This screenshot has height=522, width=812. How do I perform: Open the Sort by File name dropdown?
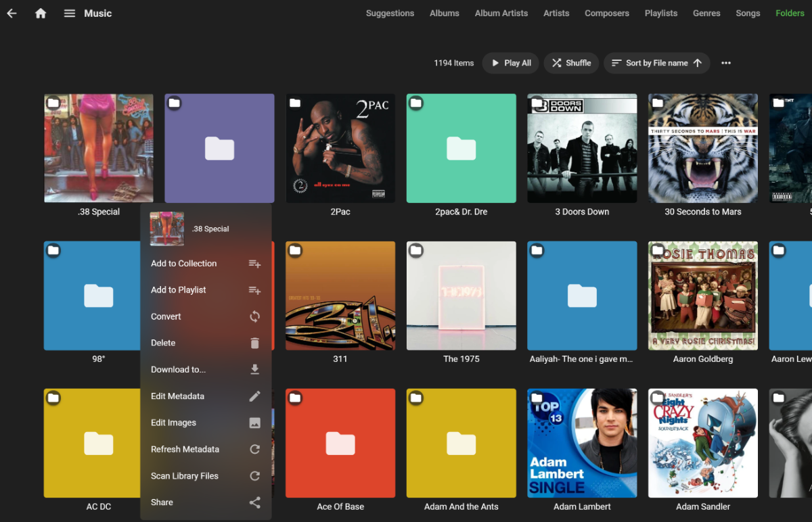pos(656,63)
